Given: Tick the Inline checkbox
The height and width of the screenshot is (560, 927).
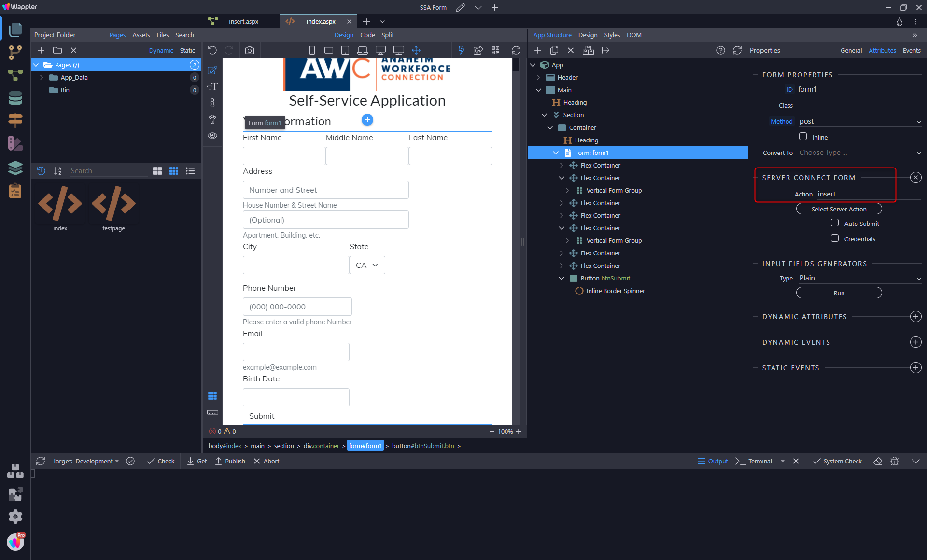Looking at the screenshot, I should click(x=803, y=137).
